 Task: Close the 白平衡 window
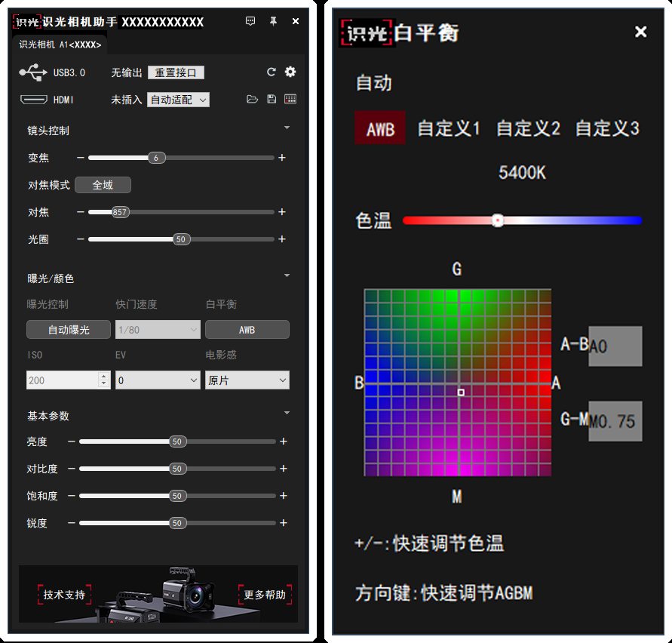point(641,31)
